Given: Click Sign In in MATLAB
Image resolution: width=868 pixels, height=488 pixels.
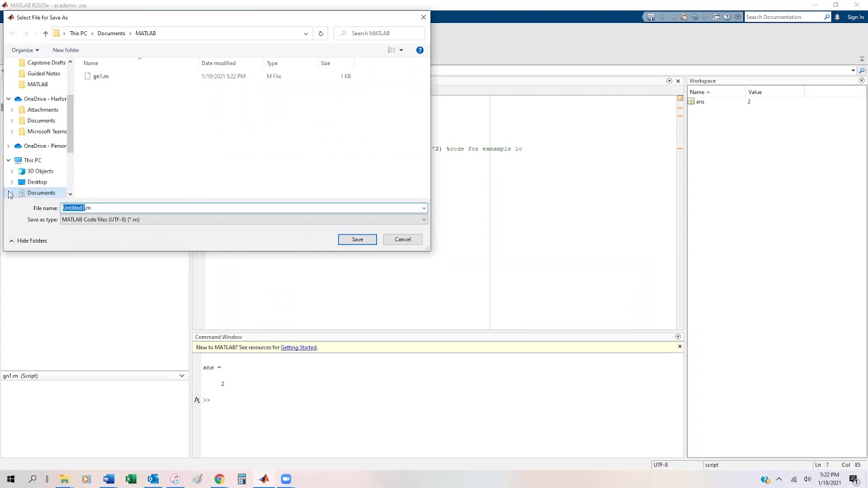Looking at the screenshot, I should click(855, 17).
